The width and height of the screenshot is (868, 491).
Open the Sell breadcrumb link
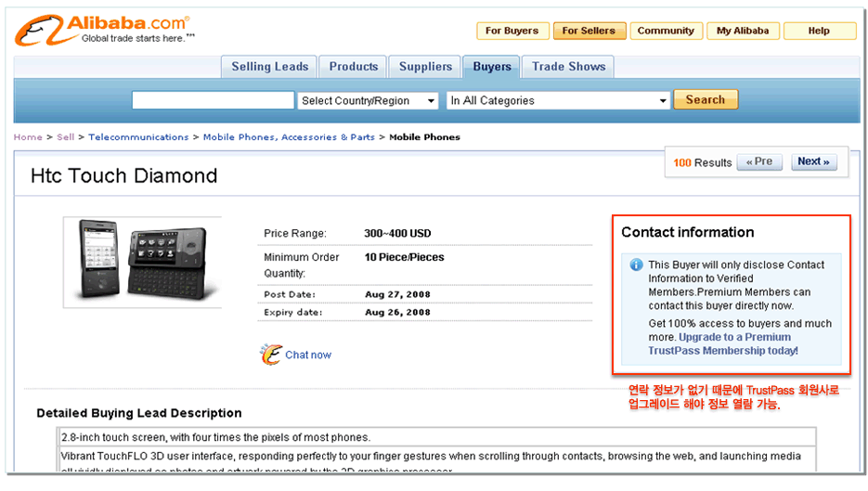tap(65, 137)
